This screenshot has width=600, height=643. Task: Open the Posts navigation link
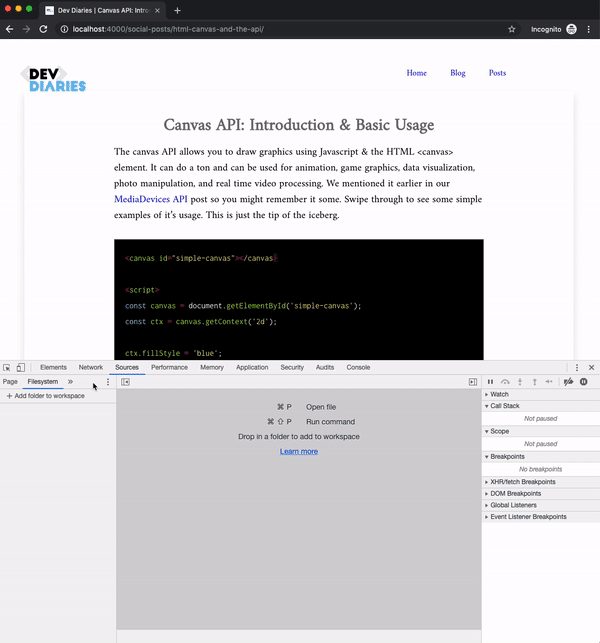(497, 73)
